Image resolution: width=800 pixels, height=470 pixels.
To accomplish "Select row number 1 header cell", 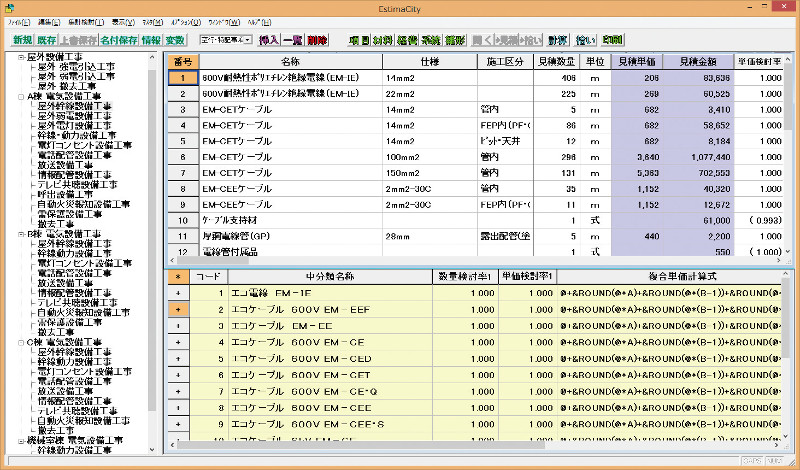I will (x=183, y=78).
